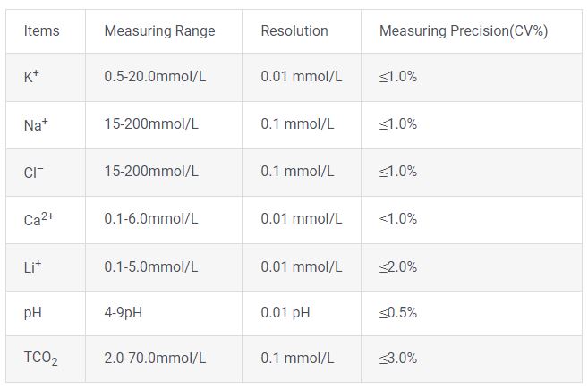Click the ≤3.0% precision value
The height and width of the screenshot is (389, 588).
click(398, 359)
